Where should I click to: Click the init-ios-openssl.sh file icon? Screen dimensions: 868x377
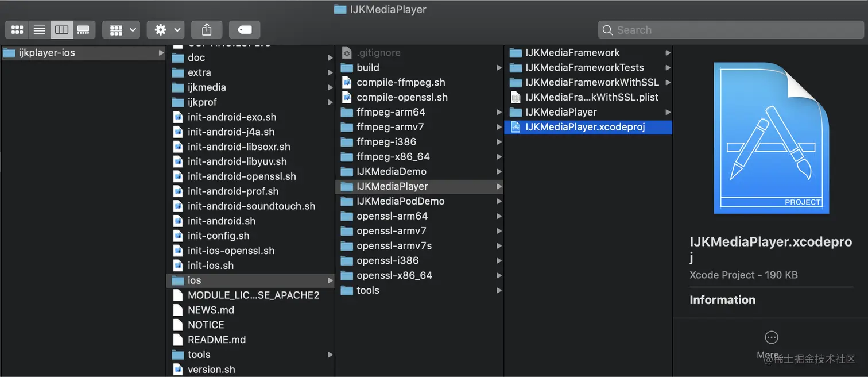point(177,251)
